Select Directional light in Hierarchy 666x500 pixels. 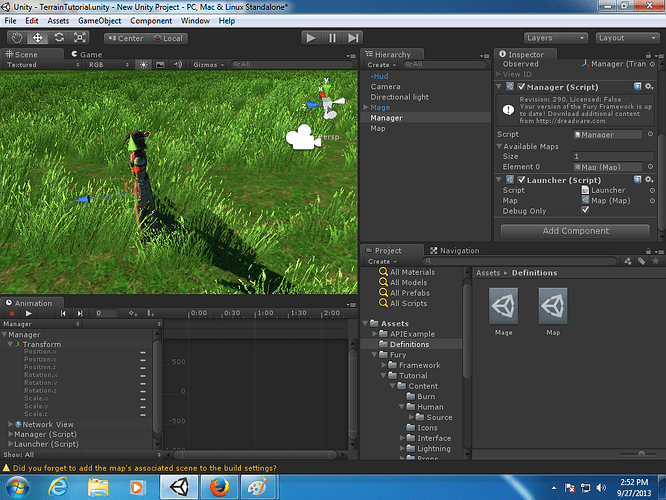[399, 97]
